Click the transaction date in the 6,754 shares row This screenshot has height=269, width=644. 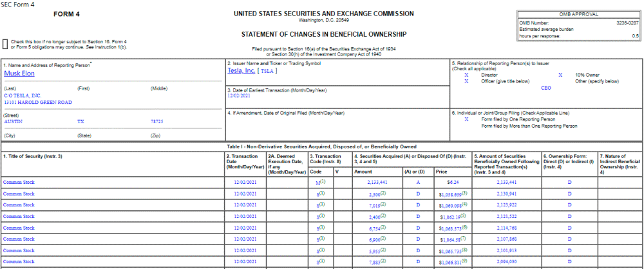[x=245, y=228]
